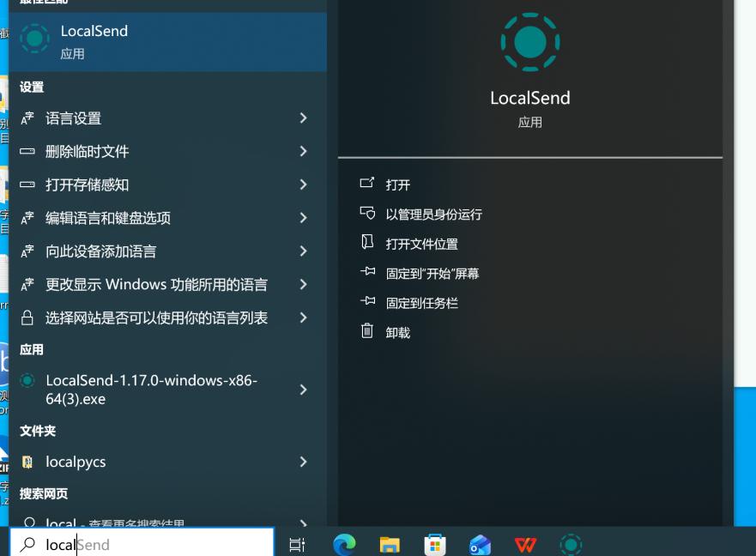Click lock icon beside 选择网站是否可以使用你的语言列表
This screenshot has height=556, width=756.
[27, 317]
